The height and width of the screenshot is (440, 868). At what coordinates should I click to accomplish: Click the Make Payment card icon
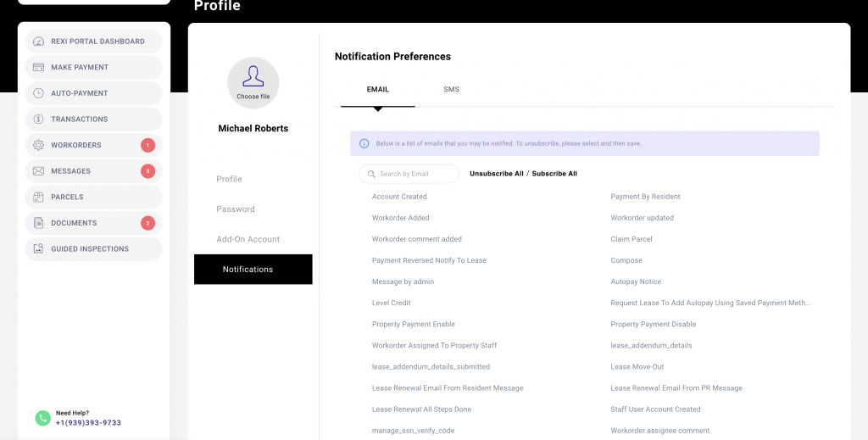(38, 68)
